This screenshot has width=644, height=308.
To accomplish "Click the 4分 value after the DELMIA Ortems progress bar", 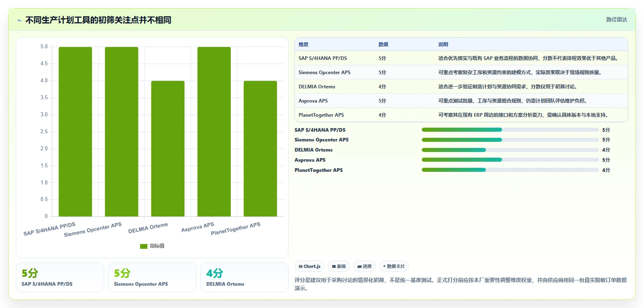I will 606,150.
